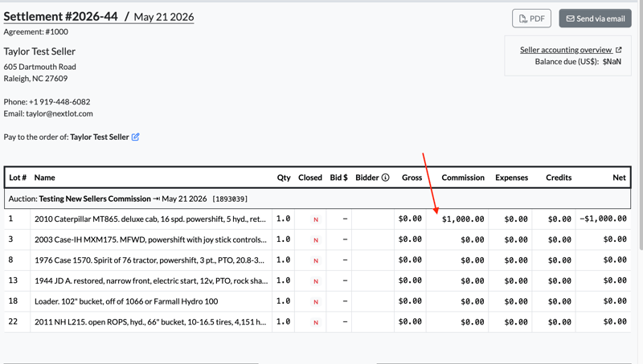Click the external link icon beside accounting overview
The height and width of the screenshot is (364, 643).
618,50
